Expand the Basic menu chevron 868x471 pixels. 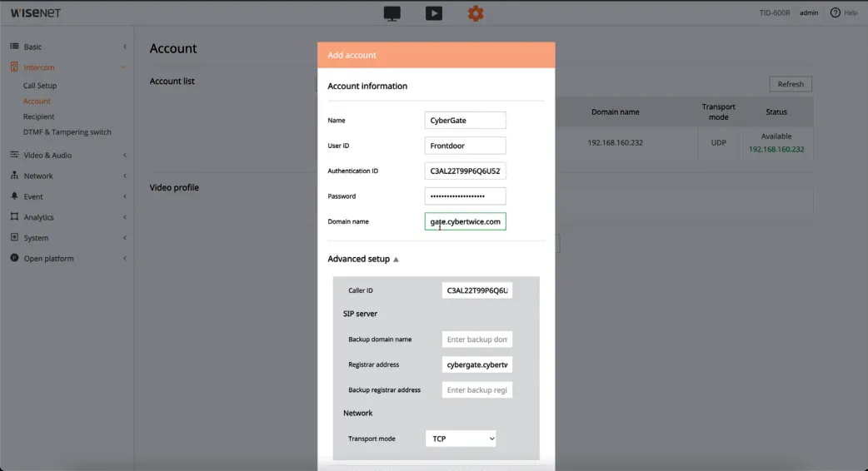tap(125, 47)
